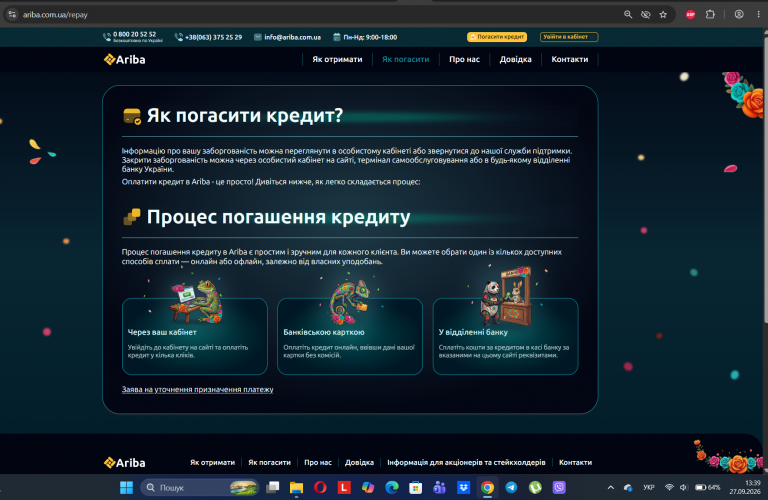Launch Microsoft Edge from the taskbar
Viewport: 768px width, 500px height.
point(392,488)
